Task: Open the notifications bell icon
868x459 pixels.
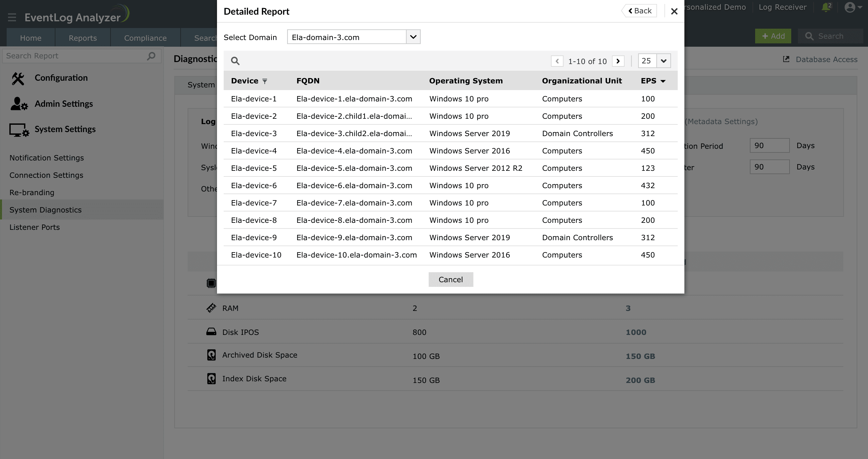Action: 826,7
